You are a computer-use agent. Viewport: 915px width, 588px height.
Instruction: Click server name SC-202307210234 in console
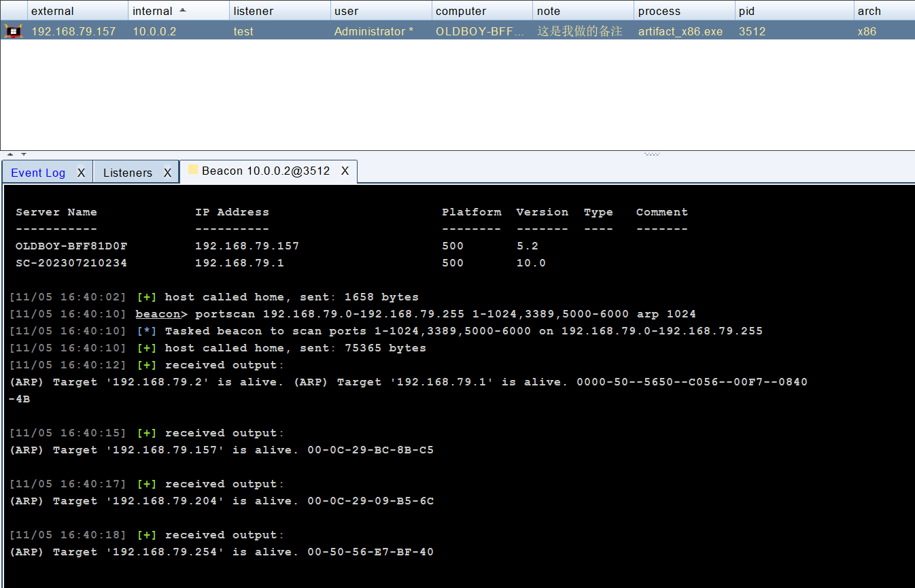[x=71, y=263]
